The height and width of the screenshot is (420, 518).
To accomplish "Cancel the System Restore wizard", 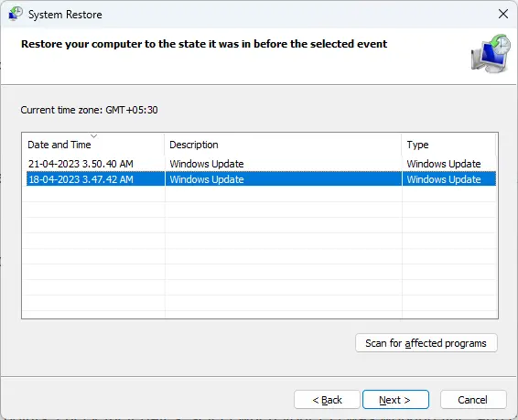I will pos(473,400).
